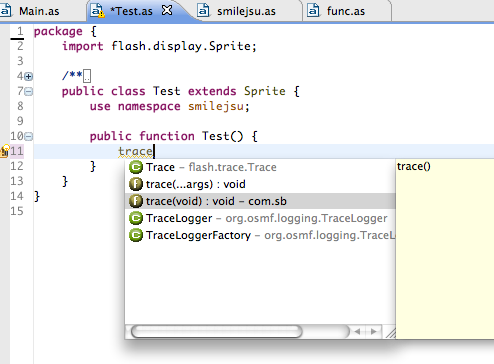The width and height of the screenshot is (494, 364).
Task: Click the class icon beside TraceLoggerFactory
Action: 136,235
